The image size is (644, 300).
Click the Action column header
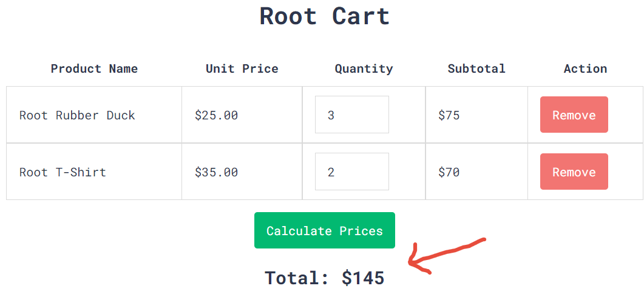pyautogui.click(x=585, y=68)
